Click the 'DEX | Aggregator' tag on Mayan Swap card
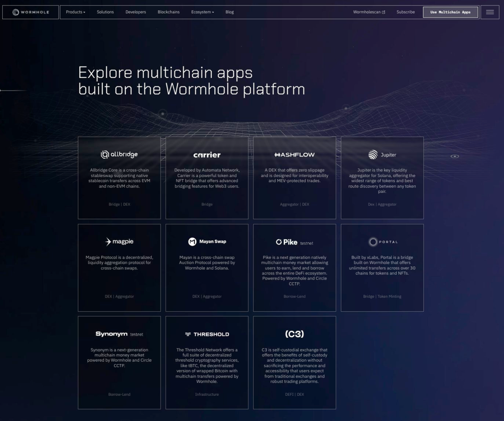Image resolution: width=504 pixels, height=421 pixels. (x=207, y=297)
